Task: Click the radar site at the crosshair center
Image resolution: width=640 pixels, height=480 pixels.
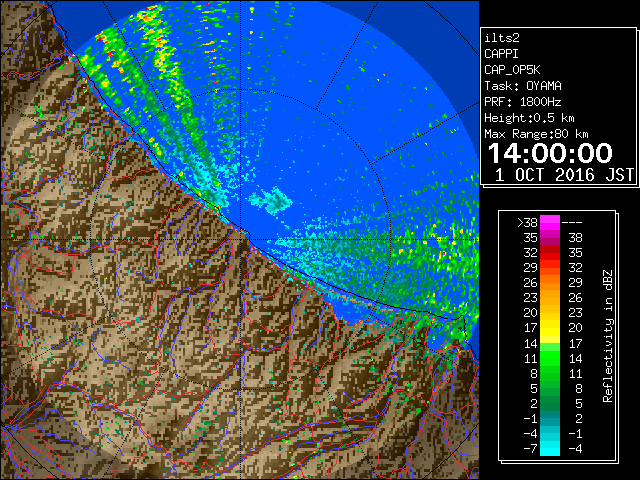Action: coord(240,240)
